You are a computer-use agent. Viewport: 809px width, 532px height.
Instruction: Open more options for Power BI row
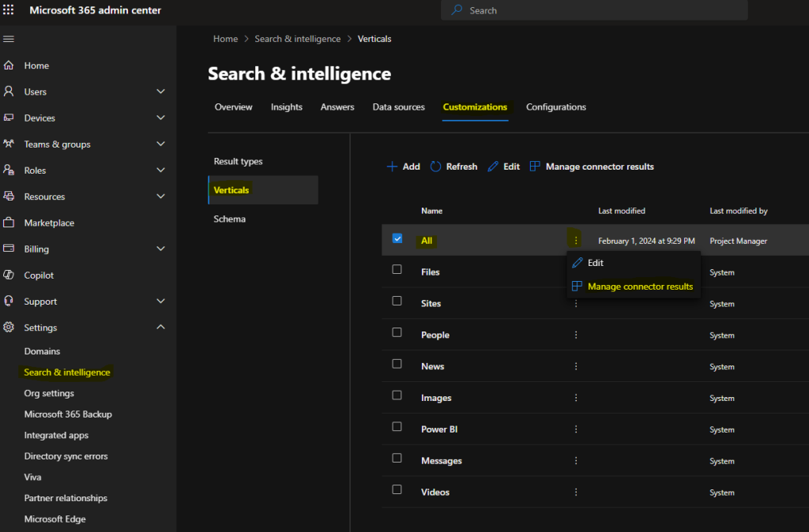[576, 429]
